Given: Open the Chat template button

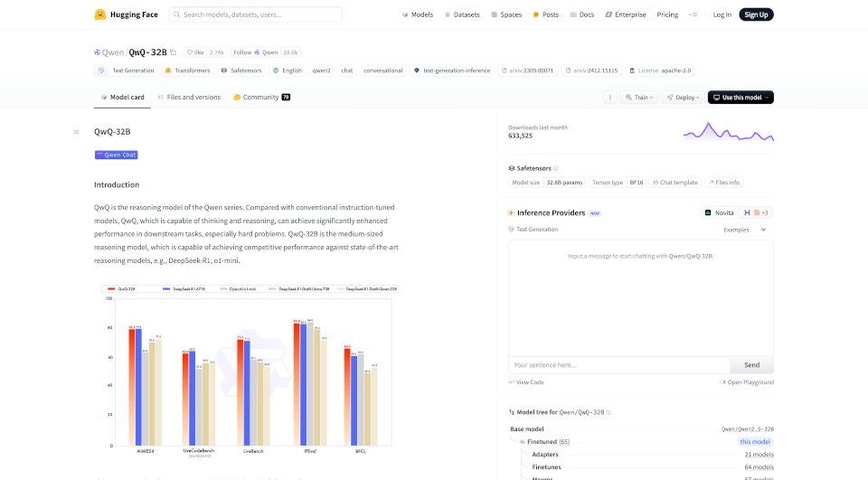Looking at the screenshot, I should tap(675, 182).
